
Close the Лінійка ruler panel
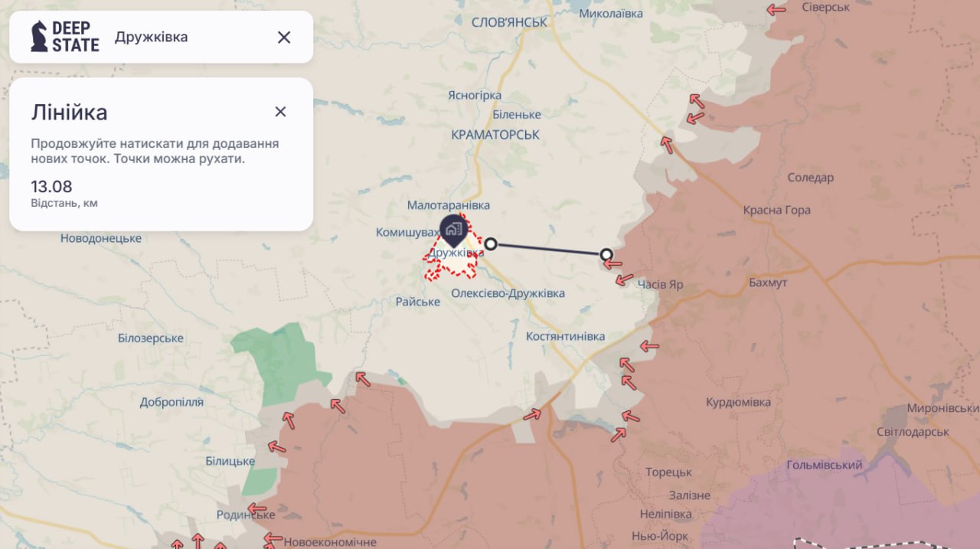[x=280, y=112]
